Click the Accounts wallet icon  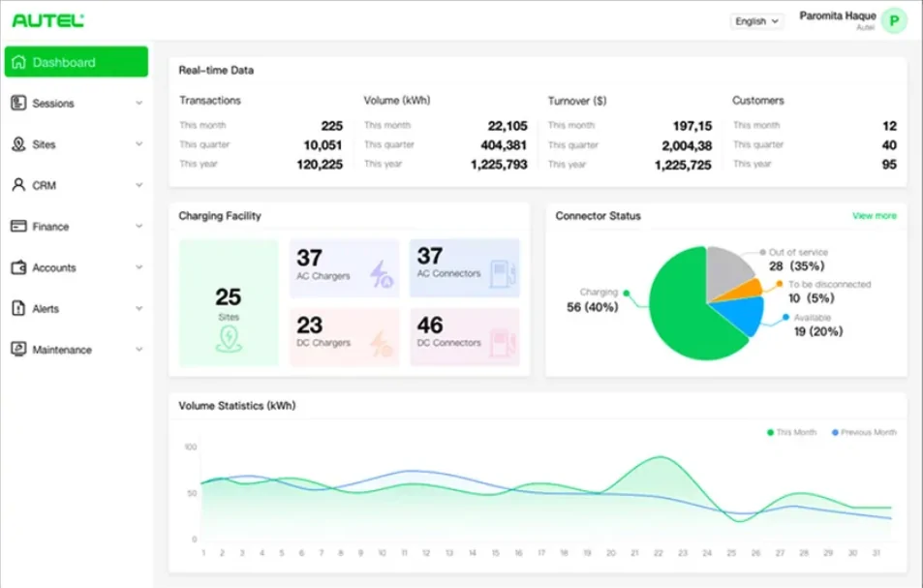pos(18,267)
